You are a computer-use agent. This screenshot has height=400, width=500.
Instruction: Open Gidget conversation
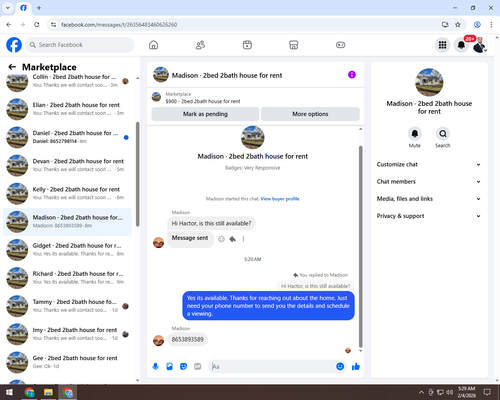coord(67,250)
